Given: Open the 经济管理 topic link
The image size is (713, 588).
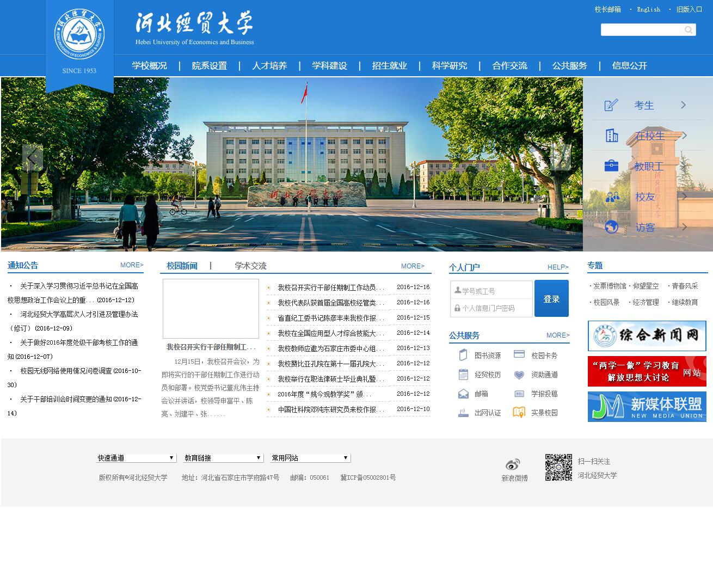Looking at the screenshot, I should click(646, 302).
